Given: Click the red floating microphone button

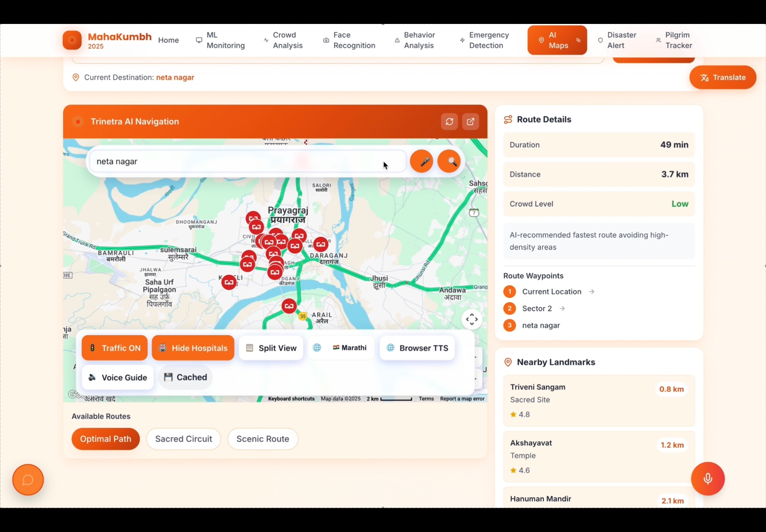Looking at the screenshot, I should tap(708, 478).
